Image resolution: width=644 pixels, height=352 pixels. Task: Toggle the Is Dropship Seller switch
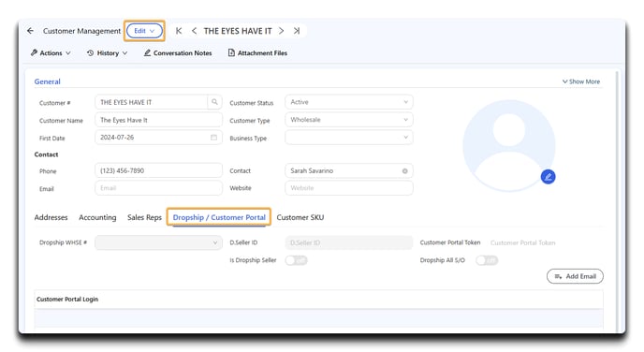pos(296,260)
